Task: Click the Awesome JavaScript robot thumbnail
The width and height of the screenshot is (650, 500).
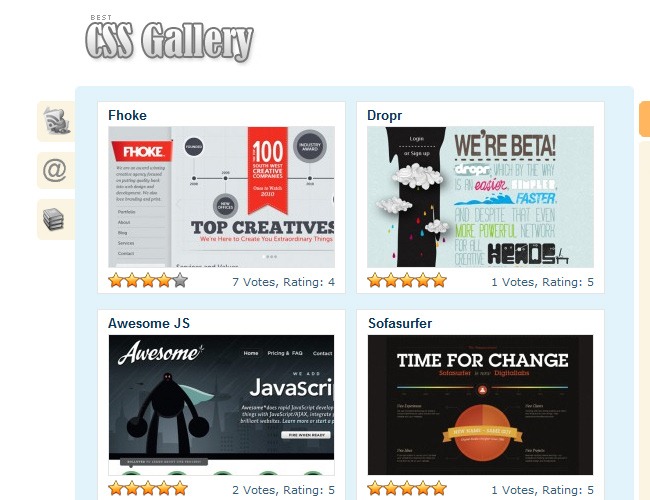Action: point(221,405)
